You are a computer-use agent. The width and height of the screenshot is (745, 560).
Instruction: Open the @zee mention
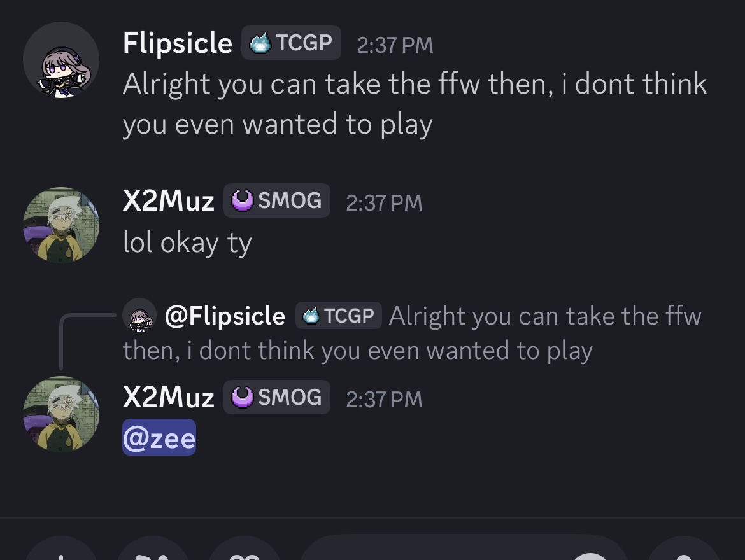click(x=159, y=438)
